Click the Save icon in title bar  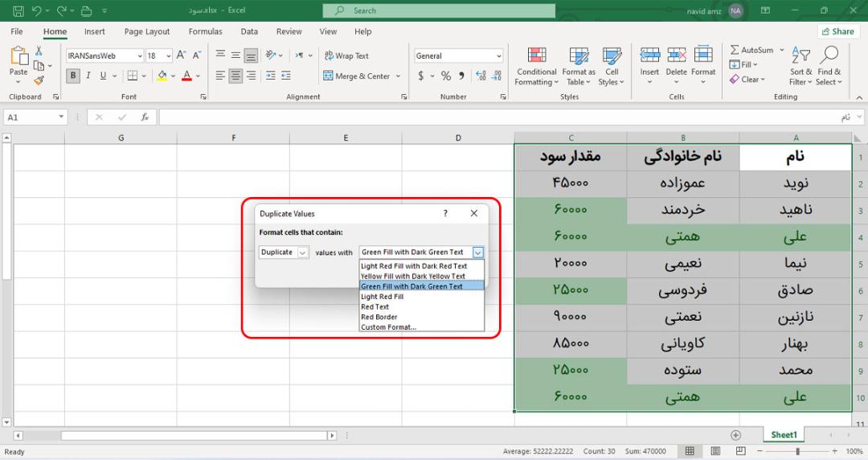[x=18, y=10]
